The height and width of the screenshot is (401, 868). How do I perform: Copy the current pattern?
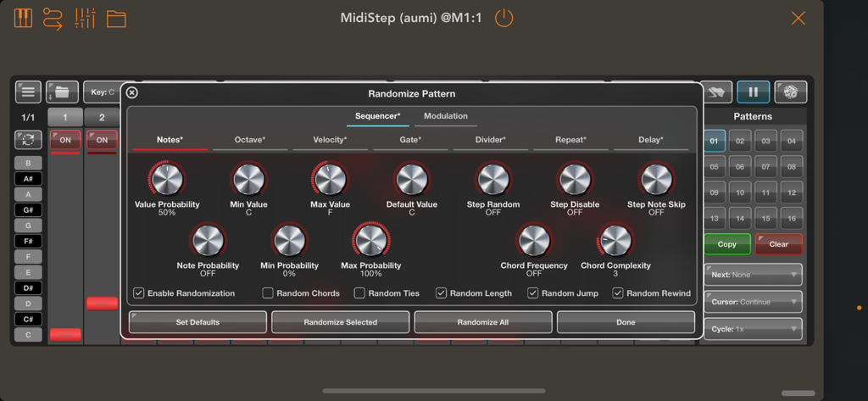pyautogui.click(x=726, y=244)
